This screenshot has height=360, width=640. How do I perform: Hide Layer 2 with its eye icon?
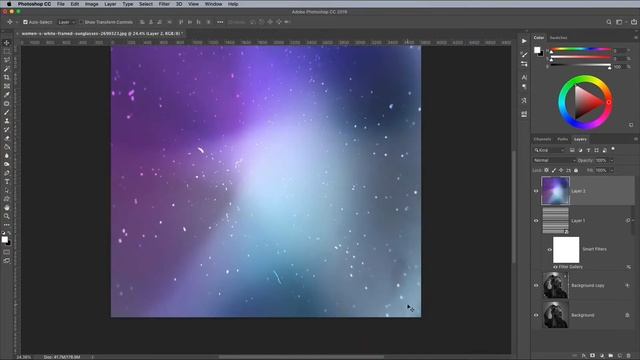click(536, 191)
